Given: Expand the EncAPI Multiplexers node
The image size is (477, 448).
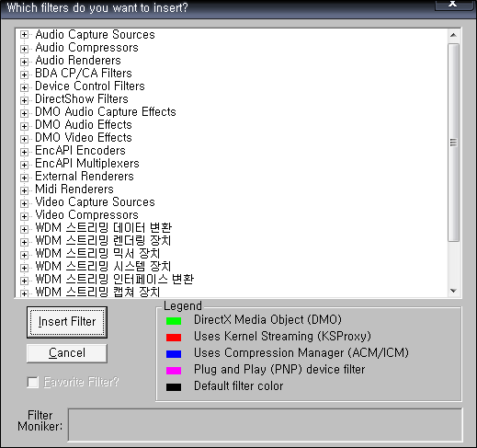Looking at the screenshot, I should pyautogui.click(x=24, y=165).
